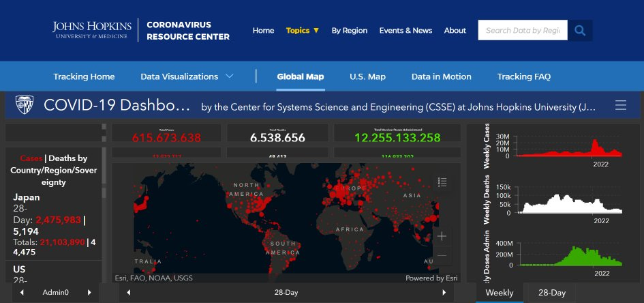Click right arrow beside Admin0

[89, 293]
